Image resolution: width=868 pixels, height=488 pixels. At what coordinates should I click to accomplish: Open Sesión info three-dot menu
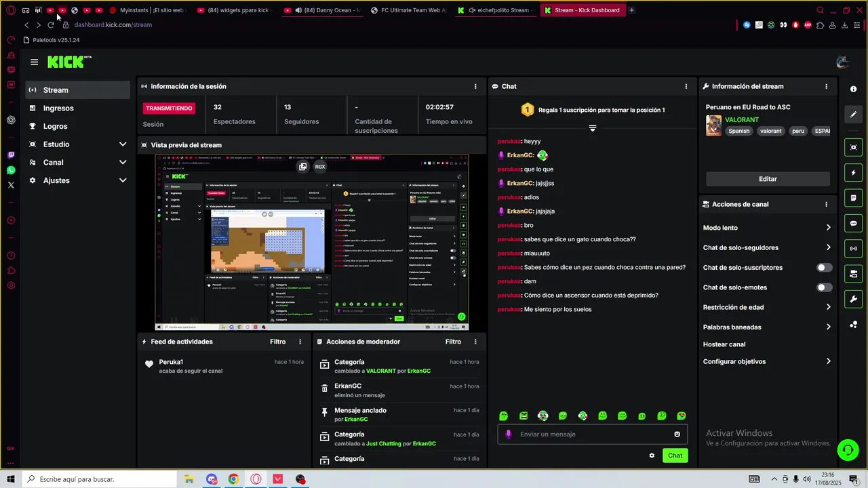coord(475,87)
